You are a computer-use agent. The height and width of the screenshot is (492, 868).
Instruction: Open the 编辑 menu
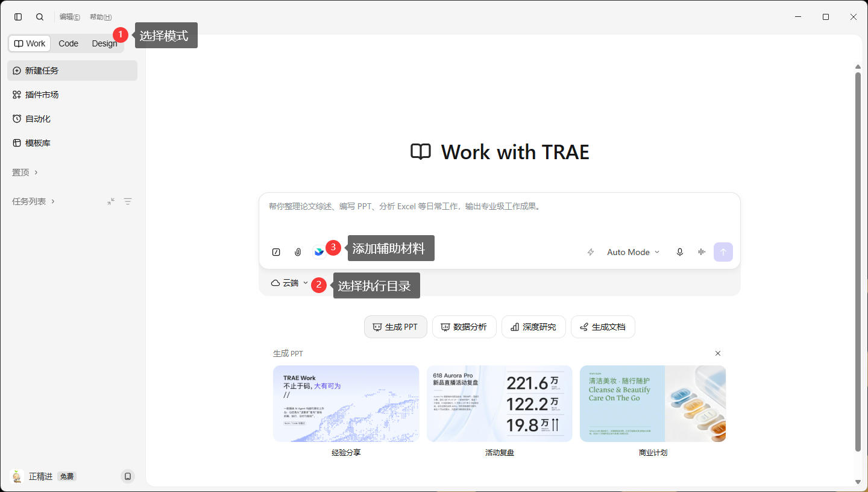click(70, 17)
